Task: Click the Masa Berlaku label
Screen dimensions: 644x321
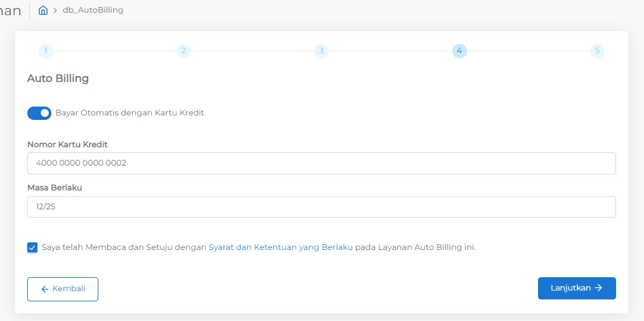Action: click(x=55, y=188)
